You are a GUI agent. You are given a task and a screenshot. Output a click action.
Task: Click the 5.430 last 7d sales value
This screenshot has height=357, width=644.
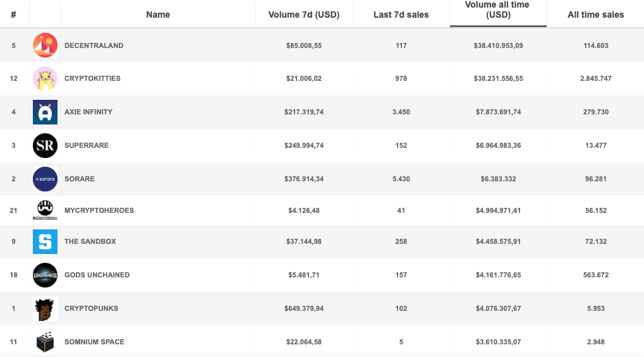[x=401, y=179]
